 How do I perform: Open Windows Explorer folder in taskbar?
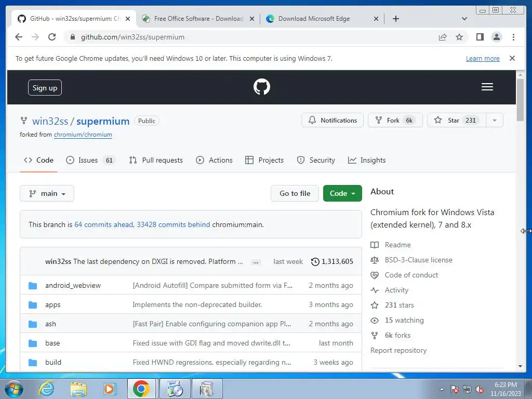(78, 389)
